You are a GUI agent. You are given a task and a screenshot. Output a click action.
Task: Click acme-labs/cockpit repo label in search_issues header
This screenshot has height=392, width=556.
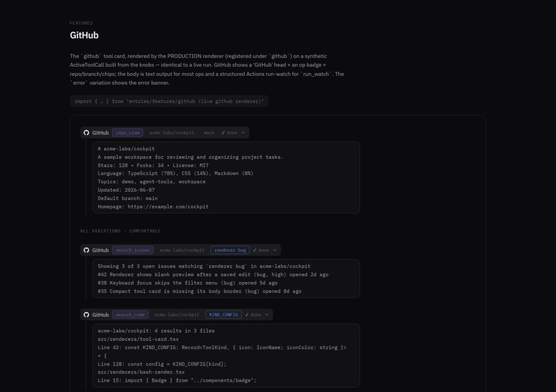pyautogui.click(x=182, y=250)
